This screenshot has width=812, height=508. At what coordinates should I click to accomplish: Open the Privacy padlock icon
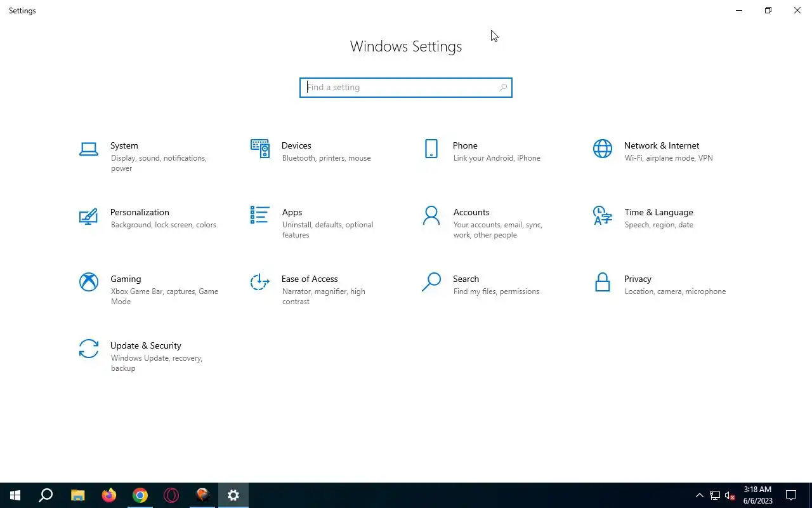point(603,282)
